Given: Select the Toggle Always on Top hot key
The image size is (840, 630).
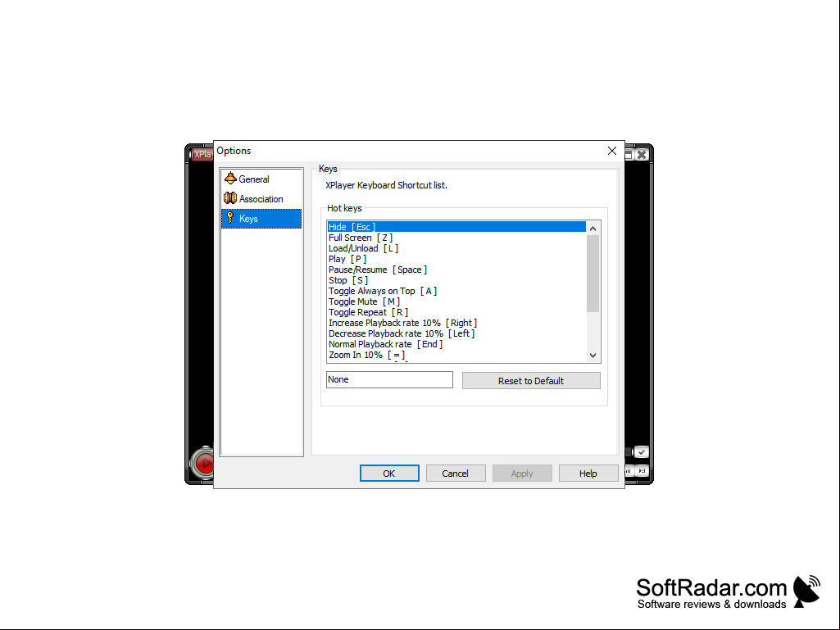Looking at the screenshot, I should pyautogui.click(x=456, y=291).
